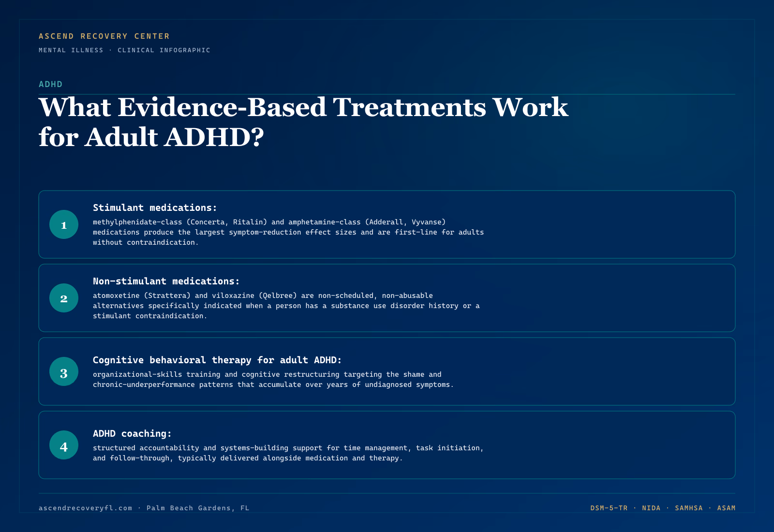The height and width of the screenshot is (532, 774).
Task: Select the 'ADHD coaching:' heading
Action: click(x=132, y=433)
